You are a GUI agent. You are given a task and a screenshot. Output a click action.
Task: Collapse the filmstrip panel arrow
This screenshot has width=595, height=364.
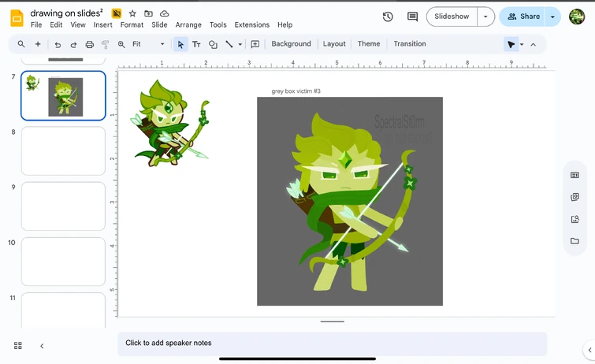[x=42, y=346]
